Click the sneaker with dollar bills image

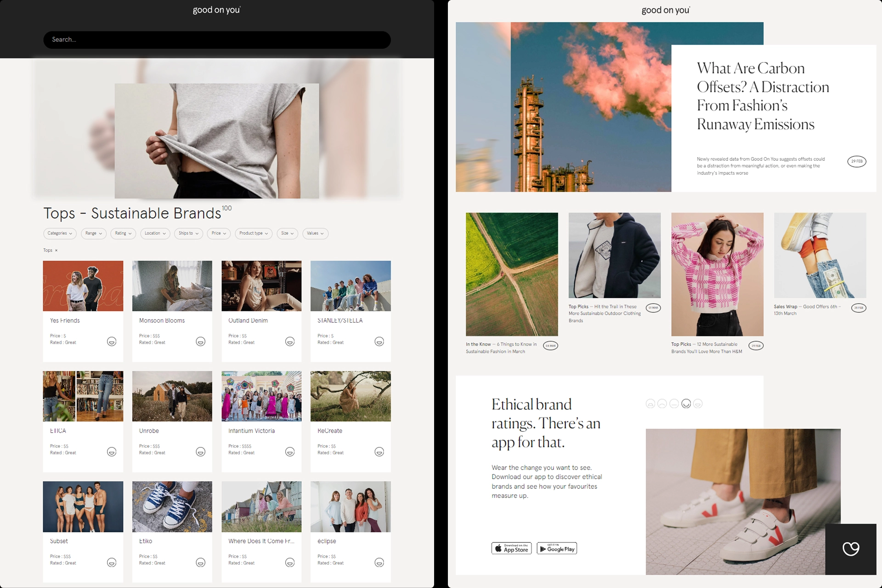click(820, 255)
